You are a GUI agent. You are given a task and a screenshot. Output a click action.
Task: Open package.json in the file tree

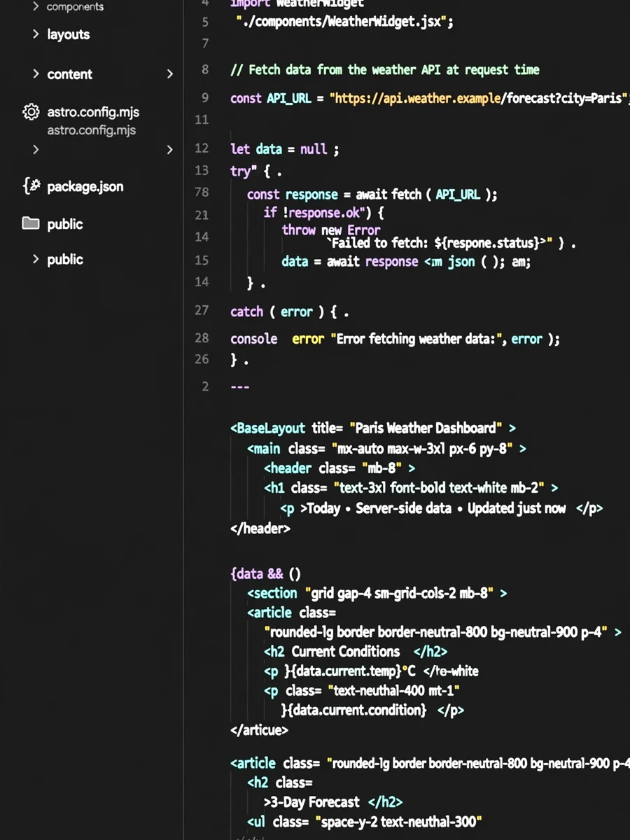pos(85,187)
